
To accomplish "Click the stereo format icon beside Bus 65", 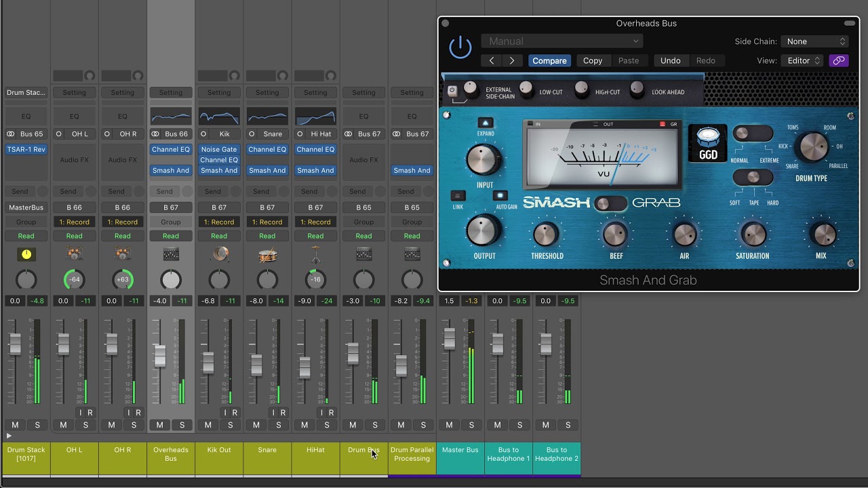I will coord(11,134).
